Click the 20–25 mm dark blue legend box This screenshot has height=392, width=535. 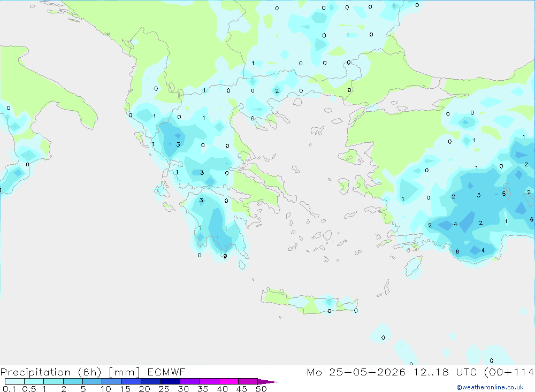click(151, 381)
